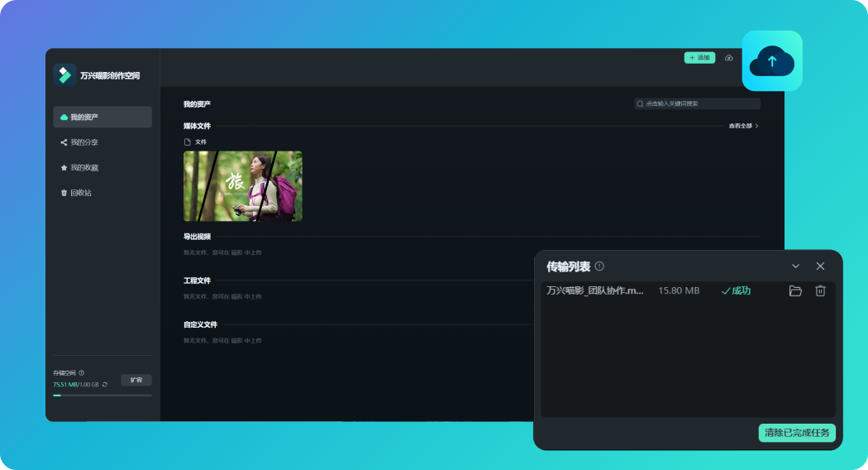The image size is (868, 470).
Task: Click 清除已完成任务 button
Action: point(797,433)
